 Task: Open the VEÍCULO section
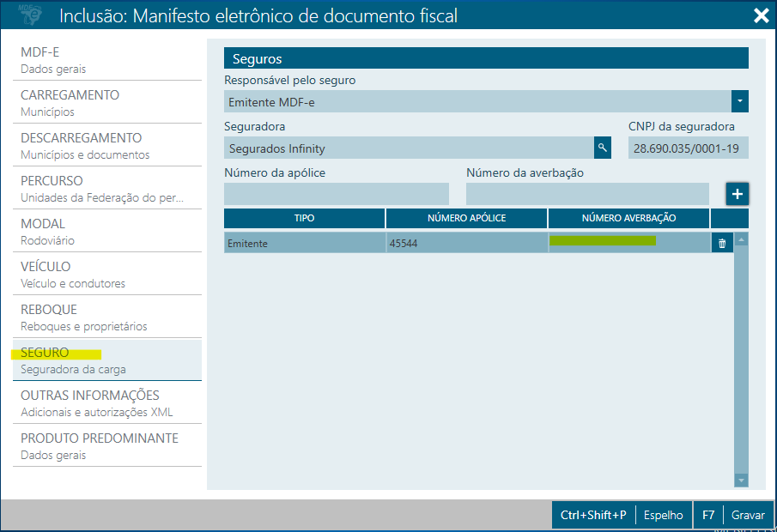[106, 275]
